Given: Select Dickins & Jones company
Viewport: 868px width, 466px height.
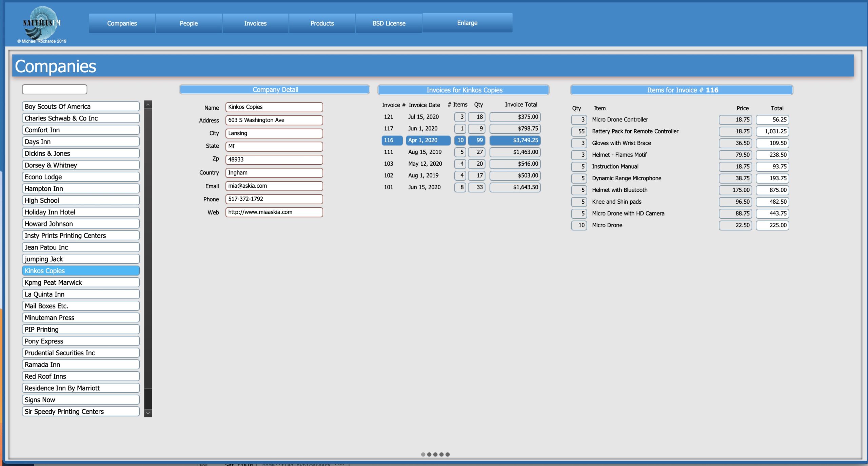Looking at the screenshot, I should 81,153.
